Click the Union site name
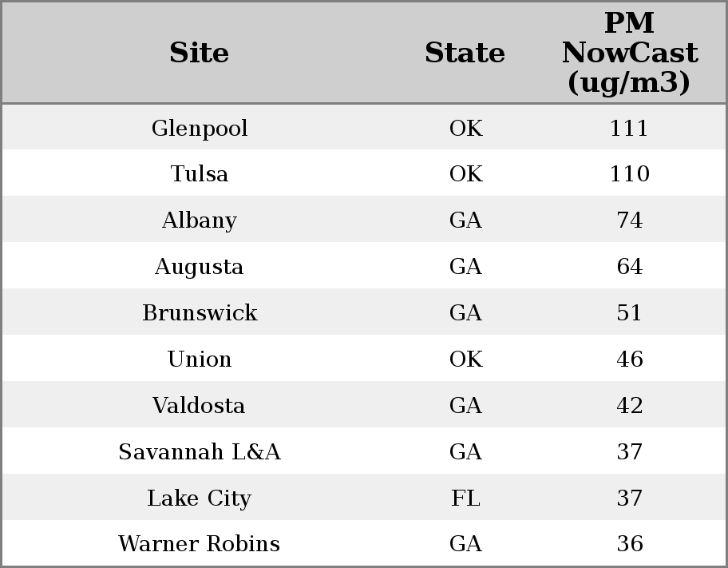 [x=200, y=359]
